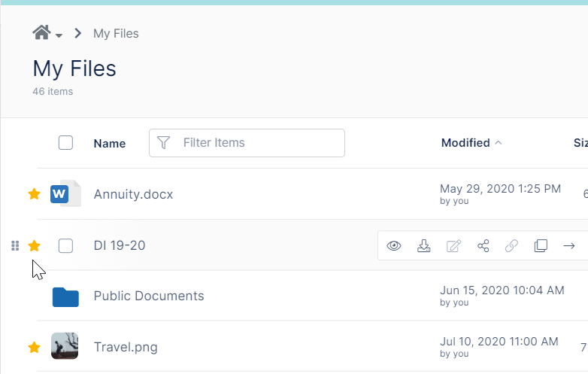The height and width of the screenshot is (374, 588).
Task: Sort by the Modified column header
Action: pyautogui.click(x=465, y=143)
